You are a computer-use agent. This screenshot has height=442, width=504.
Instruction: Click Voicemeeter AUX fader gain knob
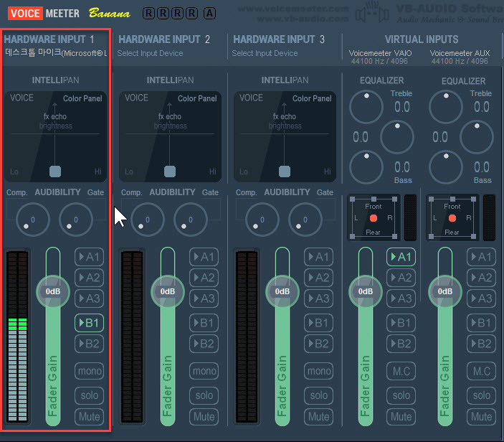pos(445,291)
